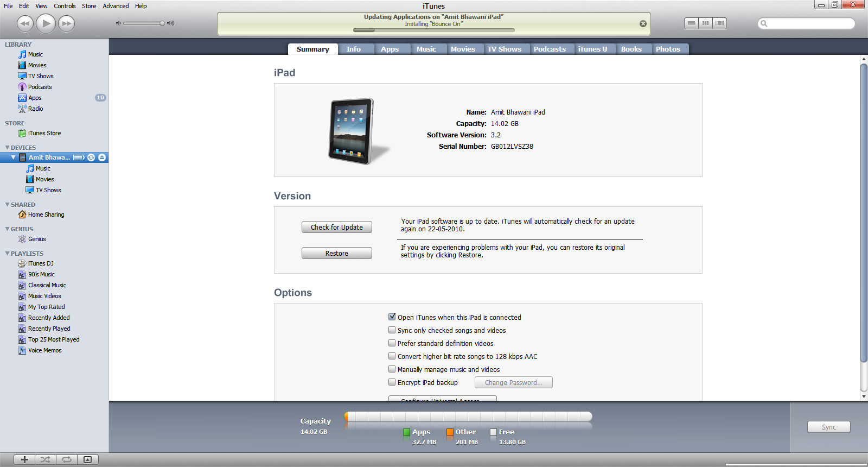Click the capacity usage bar
Image resolution: width=868 pixels, height=467 pixels.
(x=468, y=416)
